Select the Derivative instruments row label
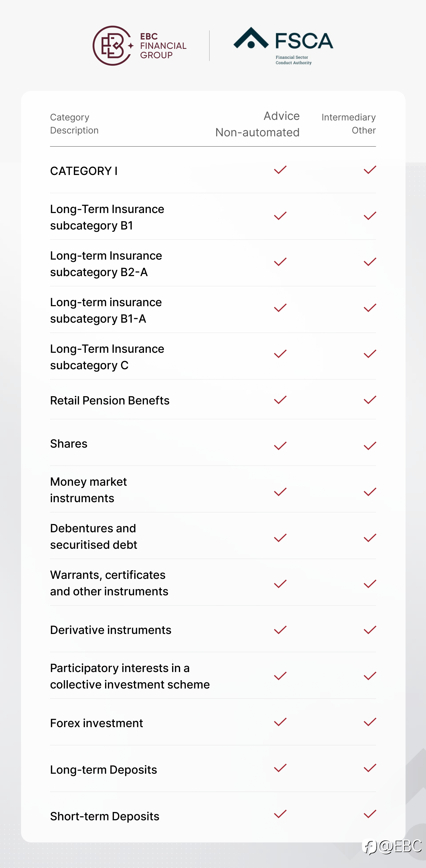The image size is (426, 868). [110, 630]
